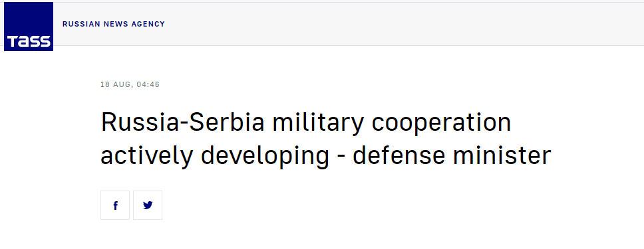This screenshot has width=644, height=249.
Task: Click the words 'defense minister' in the headline
Action: point(452,155)
